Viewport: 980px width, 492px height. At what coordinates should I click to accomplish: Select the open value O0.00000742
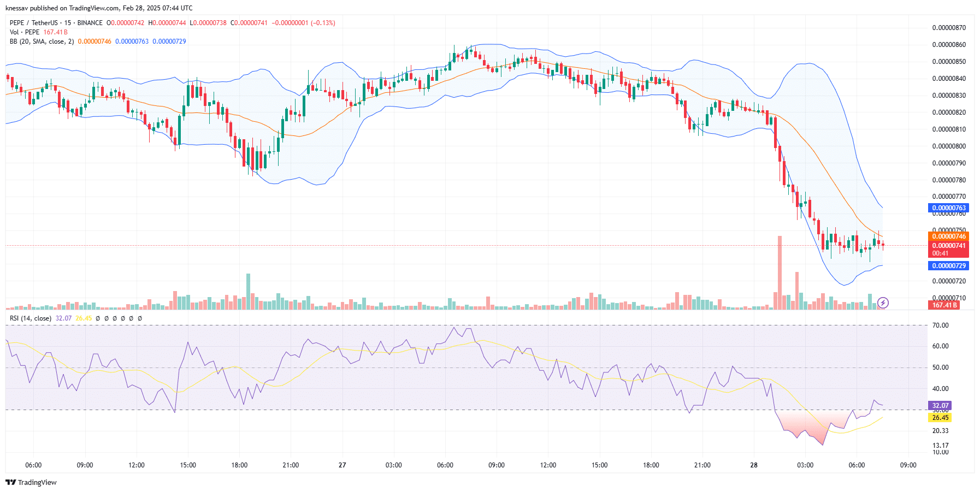[x=126, y=23]
